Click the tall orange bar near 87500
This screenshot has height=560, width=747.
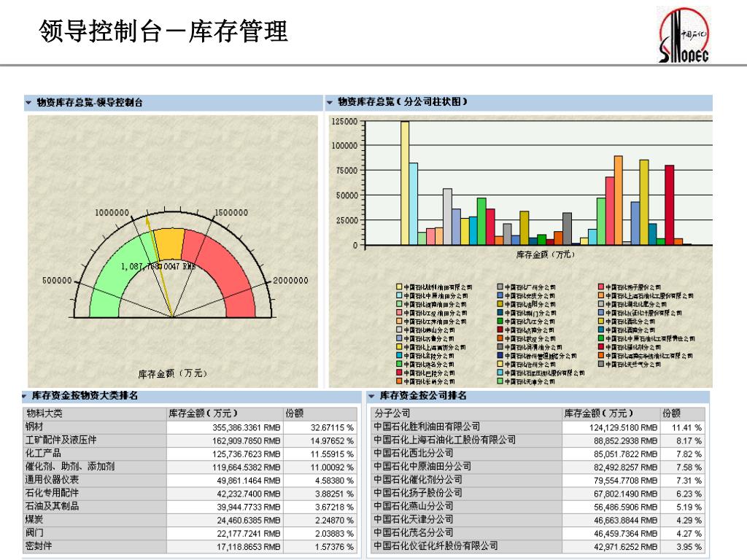point(618,200)
